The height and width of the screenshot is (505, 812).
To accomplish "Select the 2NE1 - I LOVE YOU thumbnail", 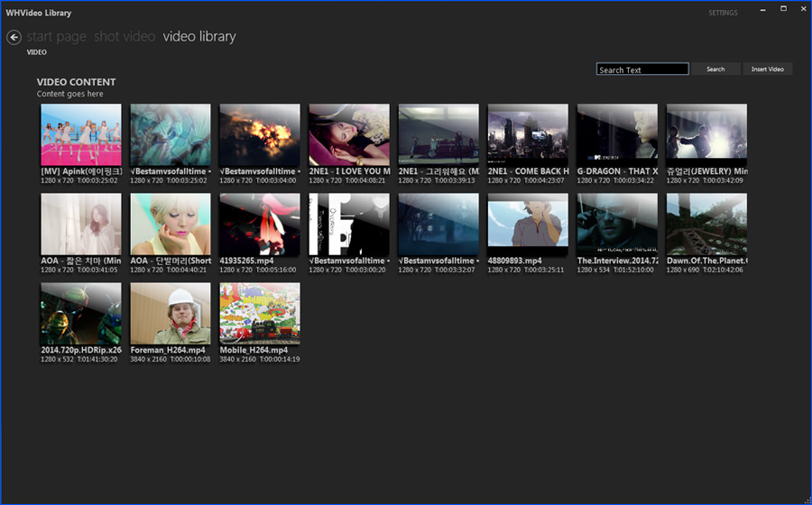I will 349,134.
